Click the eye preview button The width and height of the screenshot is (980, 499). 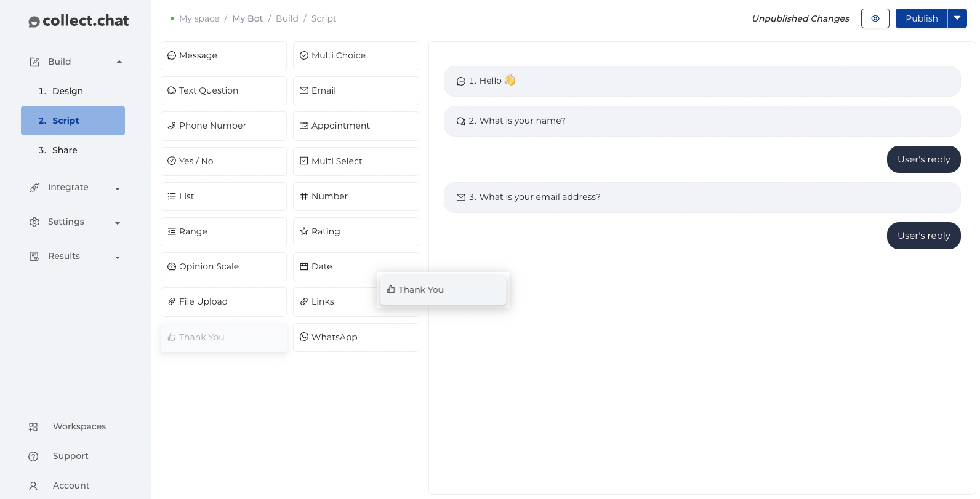click(875, 18)
